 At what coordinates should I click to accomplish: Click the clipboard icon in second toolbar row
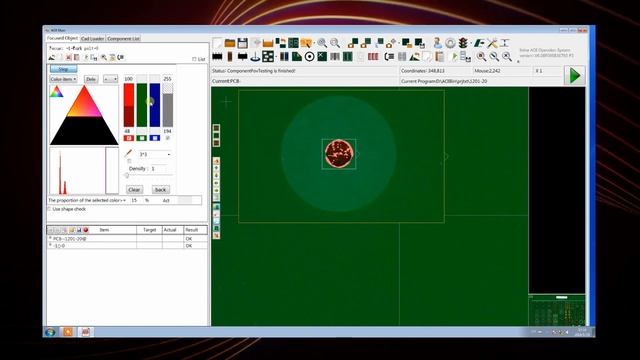tap(440, 57)
